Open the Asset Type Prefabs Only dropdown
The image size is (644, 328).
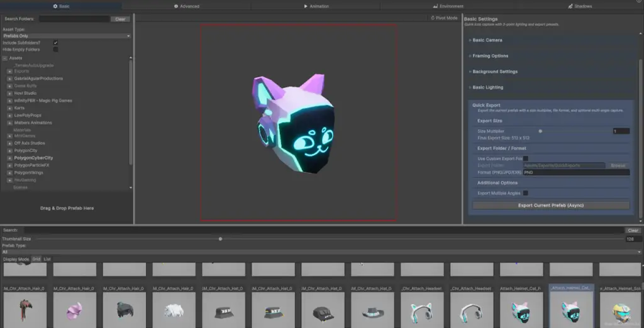[66, 36]
